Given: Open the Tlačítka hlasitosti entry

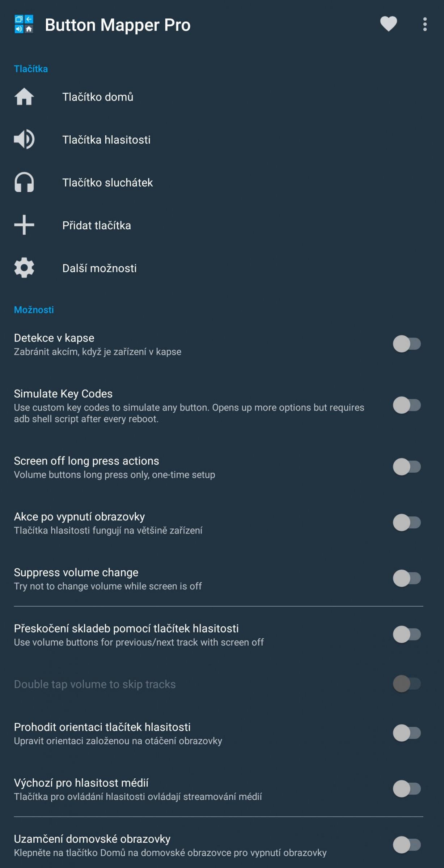Looking at the screenshot, I should [222, 140].
